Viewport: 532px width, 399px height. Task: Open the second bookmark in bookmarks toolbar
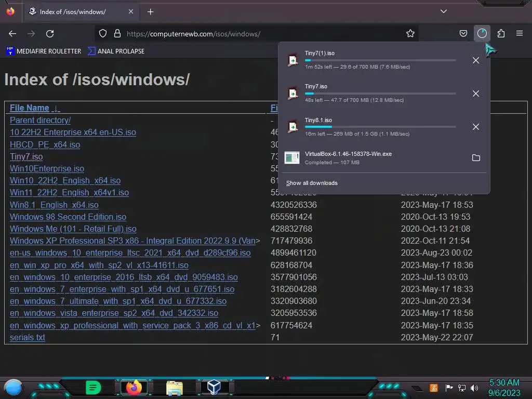coord(116,51)
